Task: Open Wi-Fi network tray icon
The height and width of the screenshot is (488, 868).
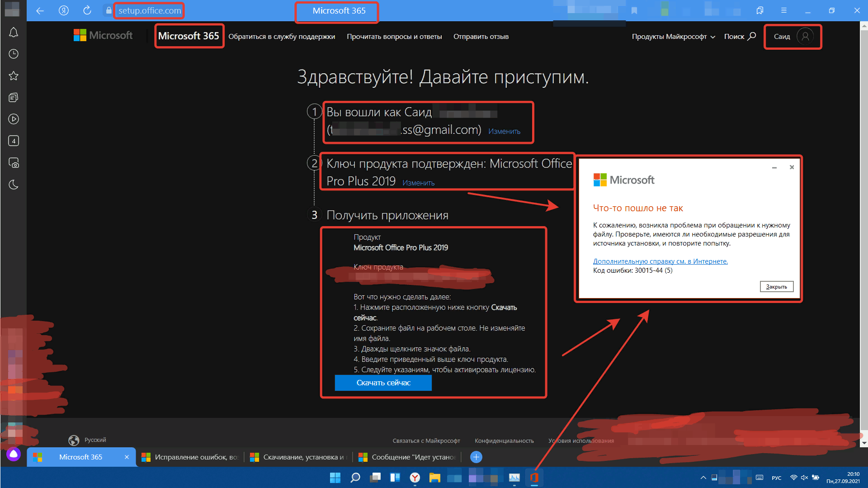Action: coord(793,478)
